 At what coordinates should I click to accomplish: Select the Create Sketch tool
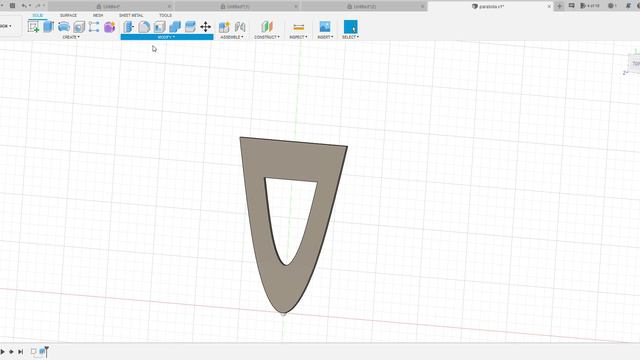33,27
